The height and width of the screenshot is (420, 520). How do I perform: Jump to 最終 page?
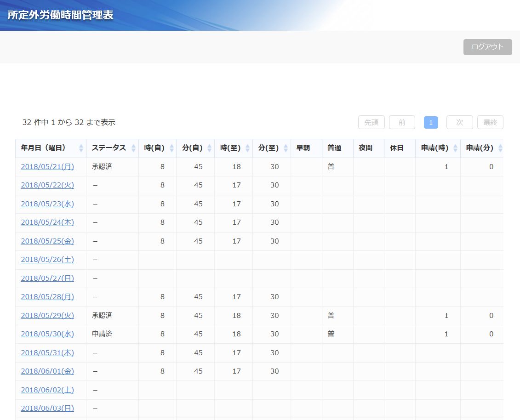click(x=490, y=122)
